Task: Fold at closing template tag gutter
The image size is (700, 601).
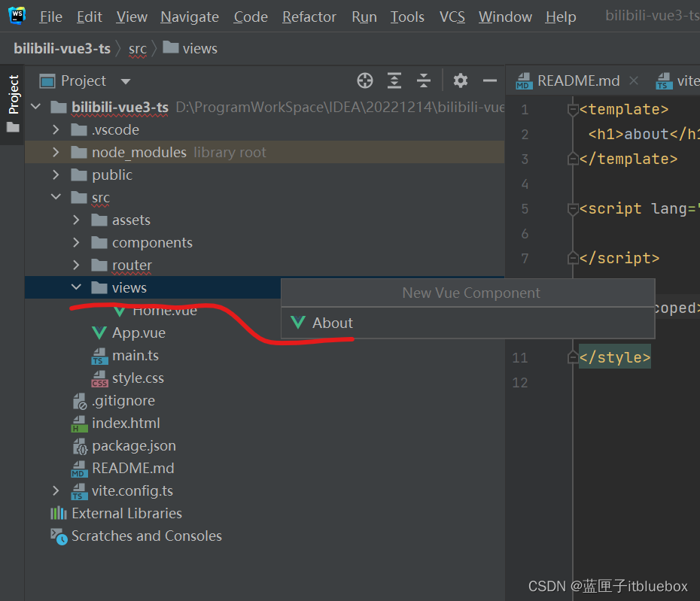Action: pos(573,159)
